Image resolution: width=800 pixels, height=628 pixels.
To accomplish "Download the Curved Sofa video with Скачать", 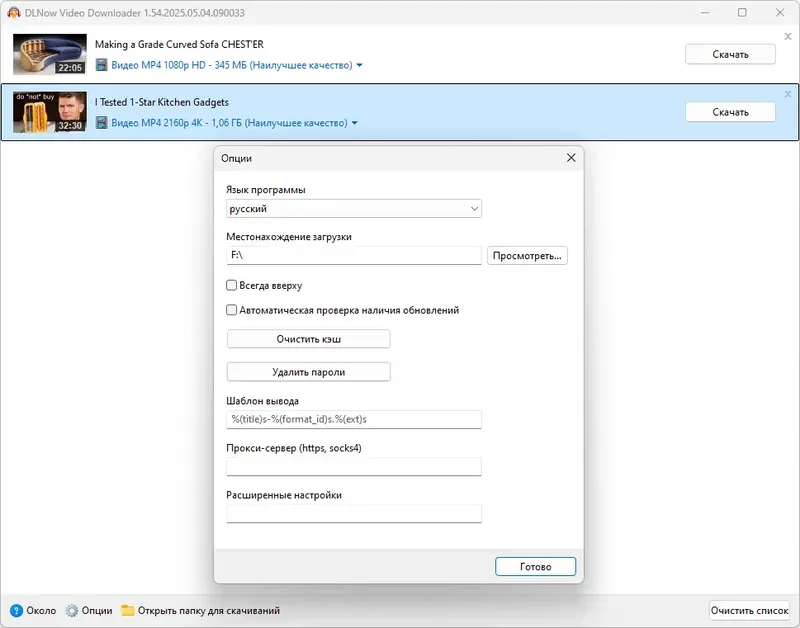I will [730, 55].
